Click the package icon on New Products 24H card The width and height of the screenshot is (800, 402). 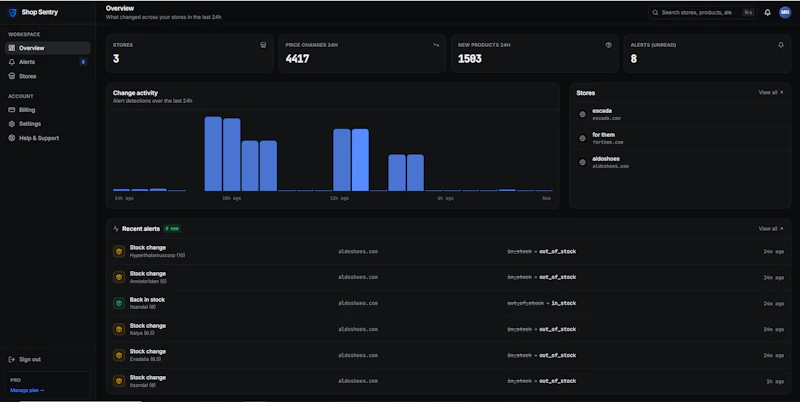(608, 45)
